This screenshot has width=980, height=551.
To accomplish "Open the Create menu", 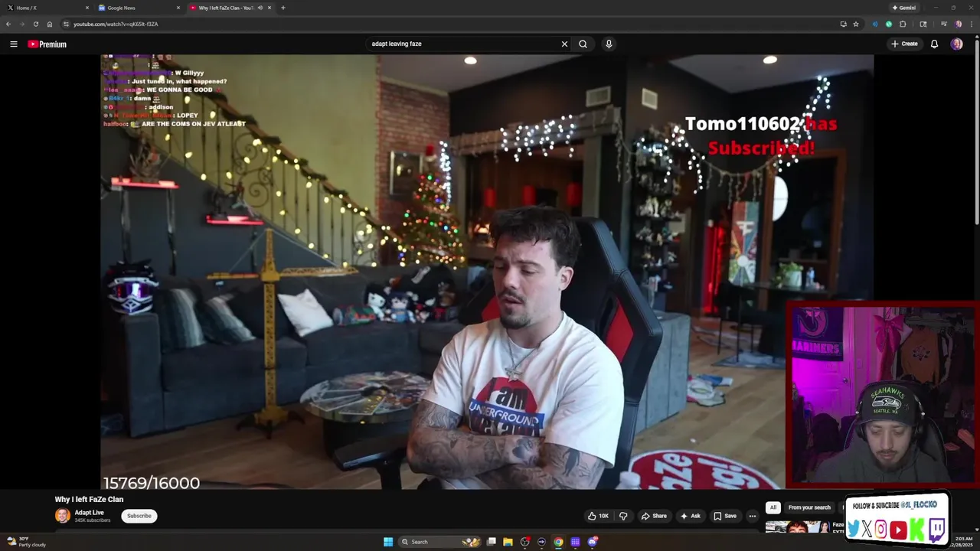I will pyautogui.click(x=904, y=44).
